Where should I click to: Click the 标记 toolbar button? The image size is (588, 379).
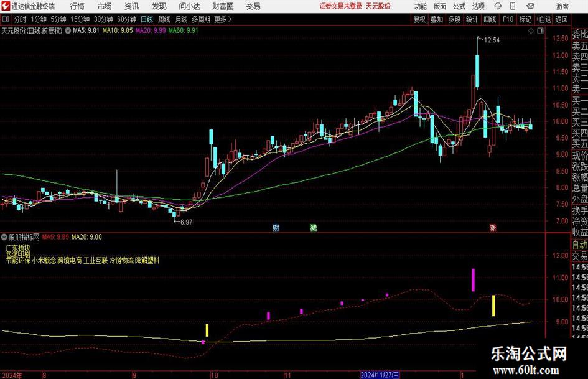[525, 19]
